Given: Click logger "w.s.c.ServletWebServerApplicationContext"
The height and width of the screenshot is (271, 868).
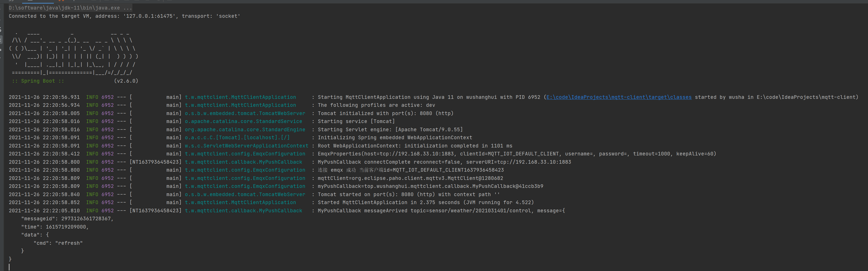Looking at the screenshot, I should click(x=247, y=146).
